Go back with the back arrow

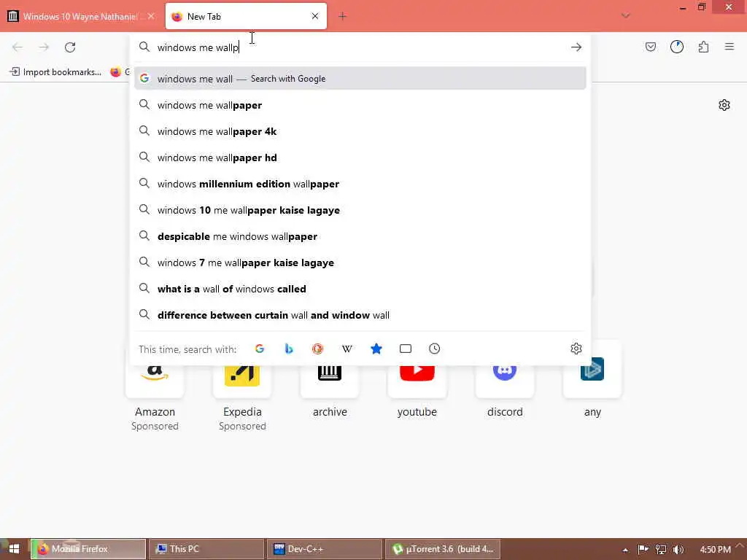tap(18, 47)
